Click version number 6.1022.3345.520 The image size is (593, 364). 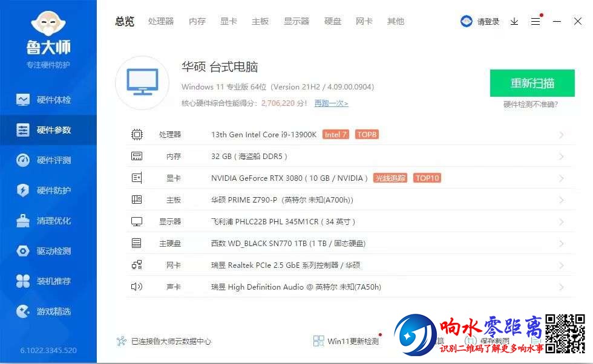(x=48, y=350)
